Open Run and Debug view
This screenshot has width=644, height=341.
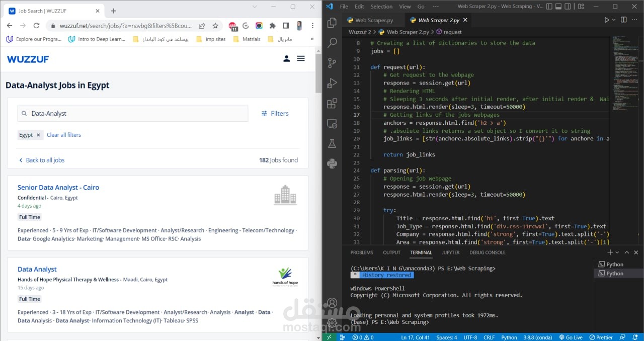click(x=332, y=83)
